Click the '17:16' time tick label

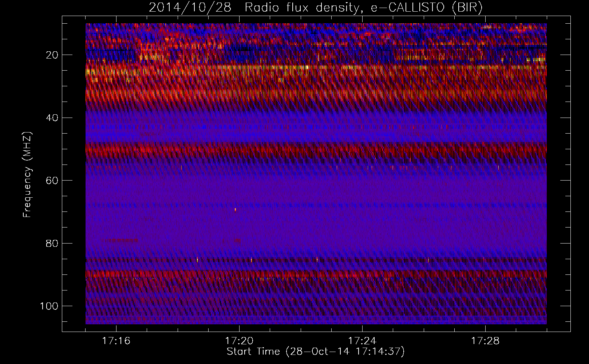point(116,341)
